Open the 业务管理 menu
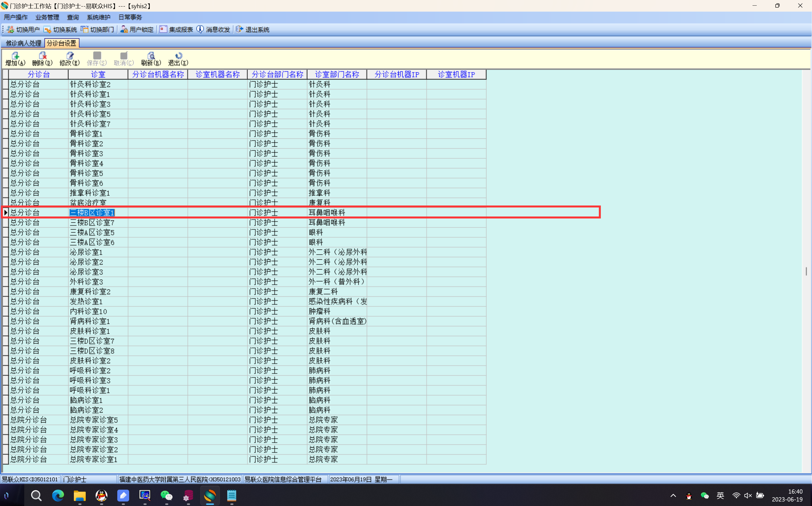The width and height of the screenshot is (812, 506). [x=47, y=17]
